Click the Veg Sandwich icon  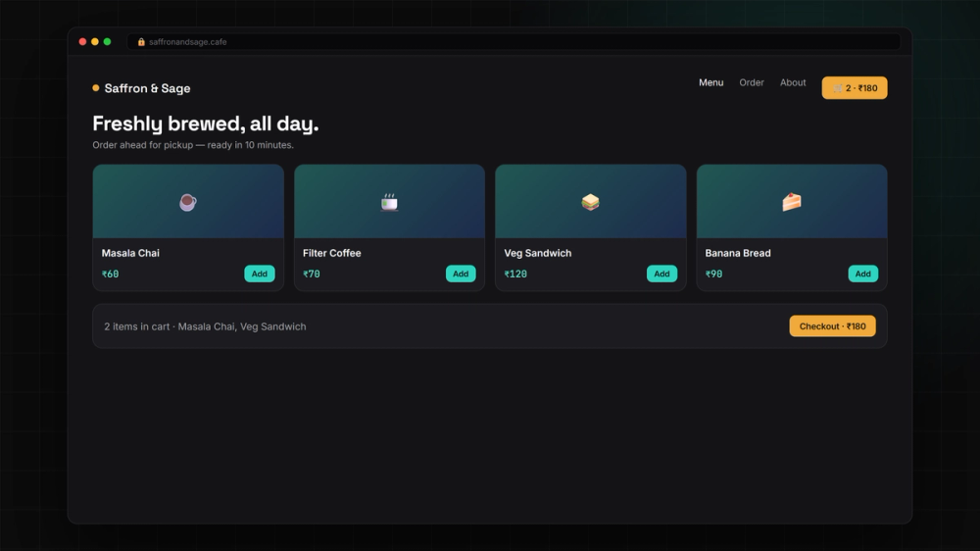pos(591,202)
